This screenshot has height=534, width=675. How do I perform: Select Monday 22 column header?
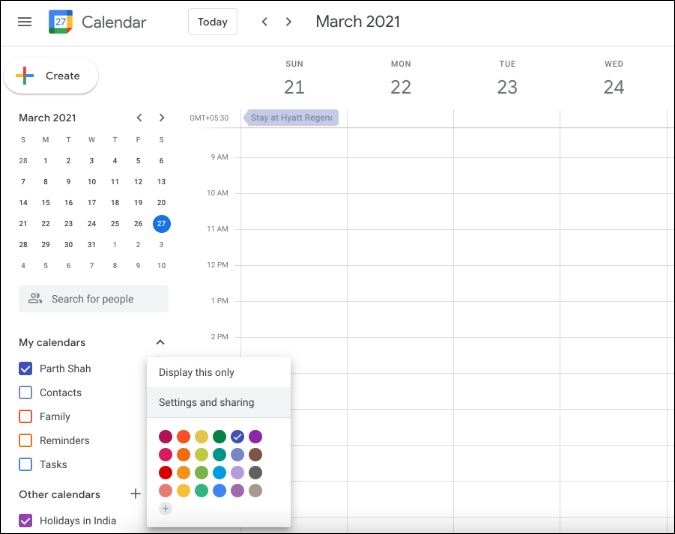401,79
